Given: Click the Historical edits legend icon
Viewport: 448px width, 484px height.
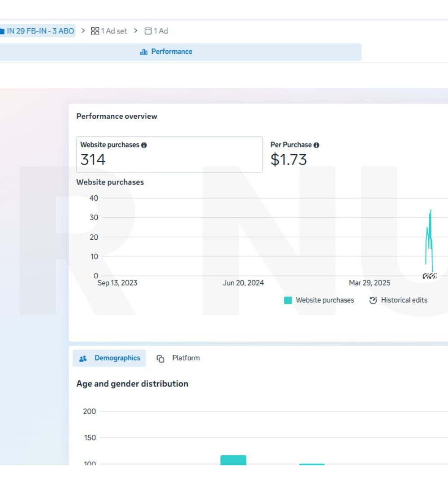Looking at the screenshot, I should click(x=373, y=300).
